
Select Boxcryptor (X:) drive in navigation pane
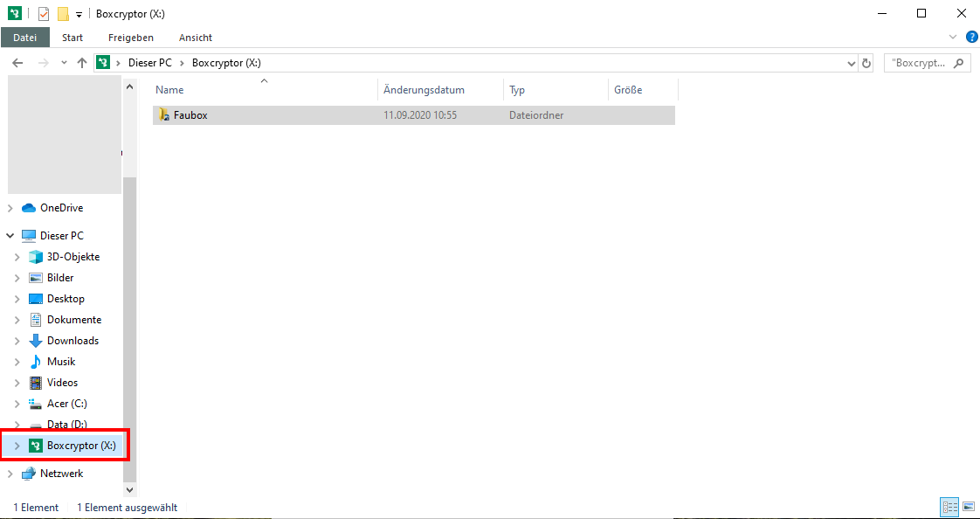81,446
